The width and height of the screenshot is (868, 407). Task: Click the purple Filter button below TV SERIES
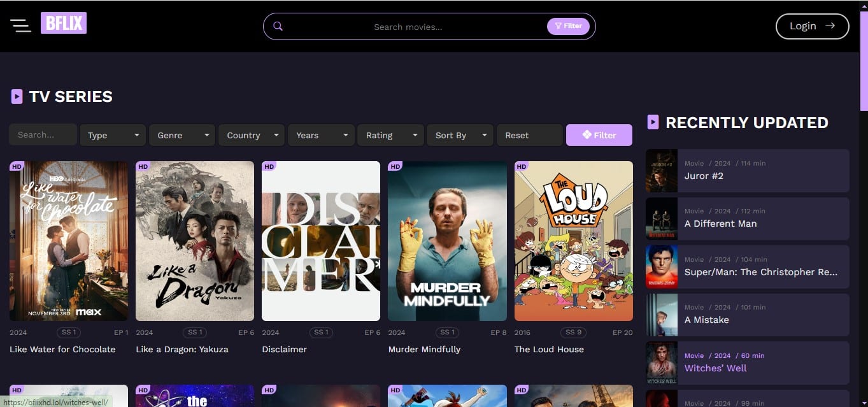point(599,135)
